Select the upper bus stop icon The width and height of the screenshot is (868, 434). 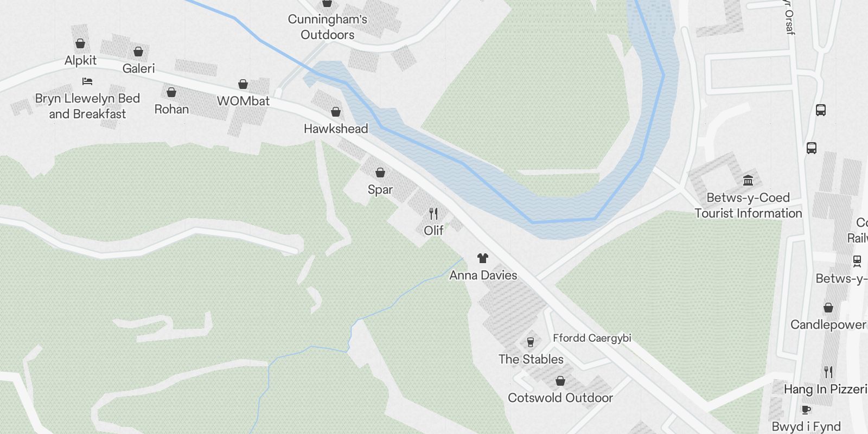821,110
